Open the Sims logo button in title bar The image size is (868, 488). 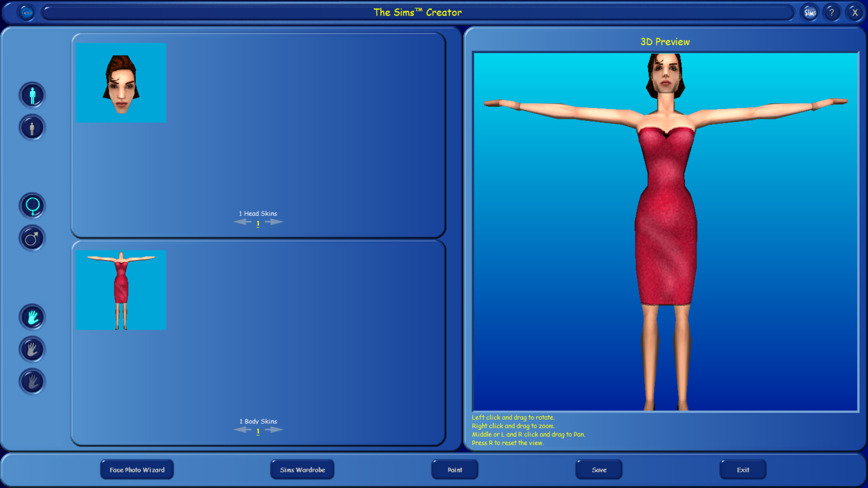click(x=809, y=12)
